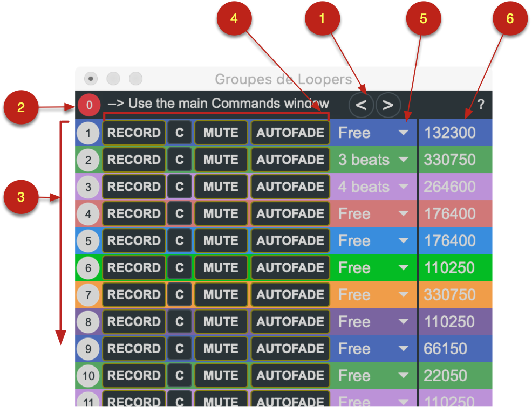The width and height of the screenshot is (532, 407).
Task: Click the 132300 length value of looper 1
Action: tap(450, 133)
